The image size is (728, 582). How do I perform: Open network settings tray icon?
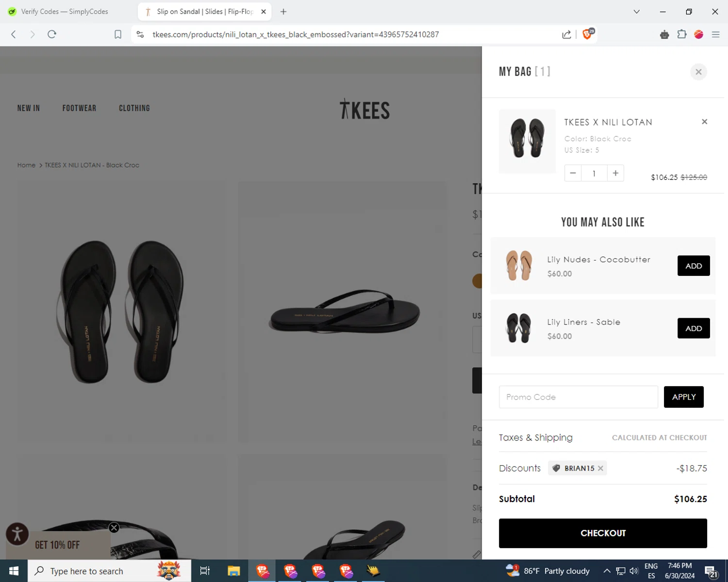[620, 571]
